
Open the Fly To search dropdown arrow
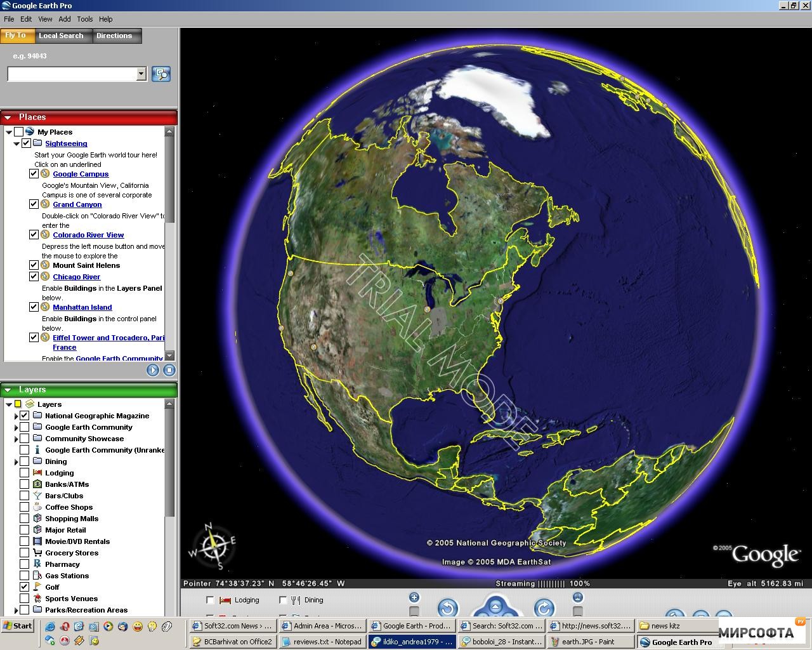(141, 74)
